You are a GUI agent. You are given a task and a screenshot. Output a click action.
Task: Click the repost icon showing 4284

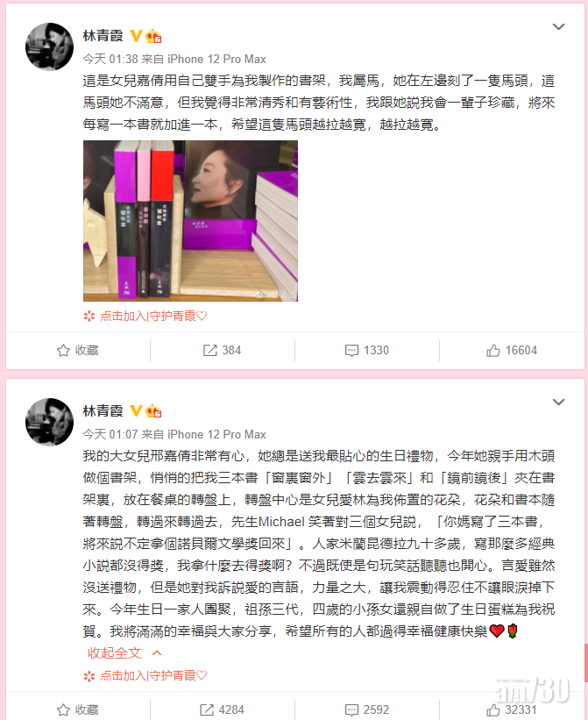pos(207,709)
